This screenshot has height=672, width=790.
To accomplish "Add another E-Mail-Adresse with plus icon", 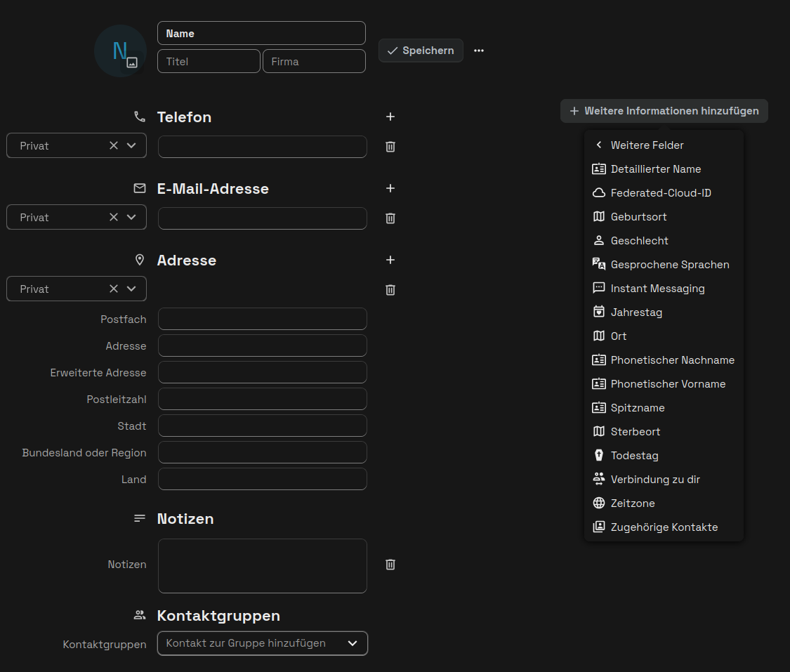I will [390, 188].
